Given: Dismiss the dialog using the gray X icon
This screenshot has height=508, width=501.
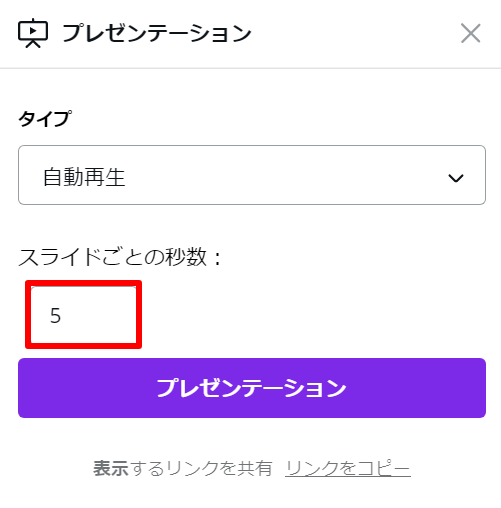Looking at the screenshot, I should tap(470, 33).
